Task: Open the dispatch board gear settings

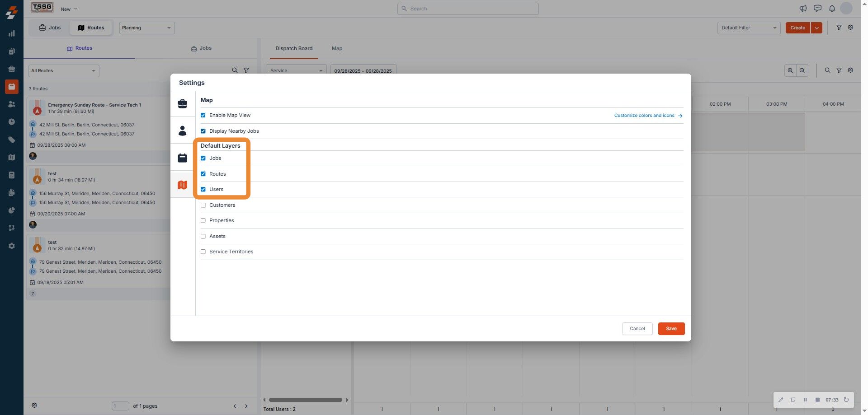Action: [x=850, y=70]
